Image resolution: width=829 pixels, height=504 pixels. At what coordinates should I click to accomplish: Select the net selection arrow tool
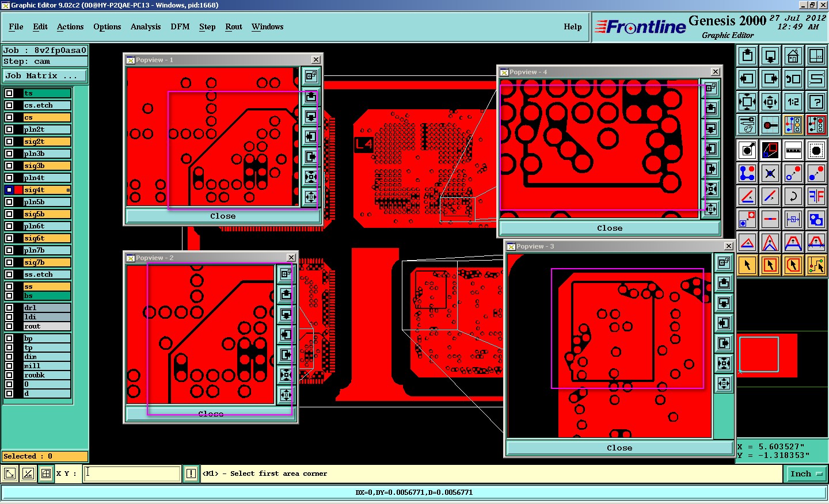click(816, 265)
